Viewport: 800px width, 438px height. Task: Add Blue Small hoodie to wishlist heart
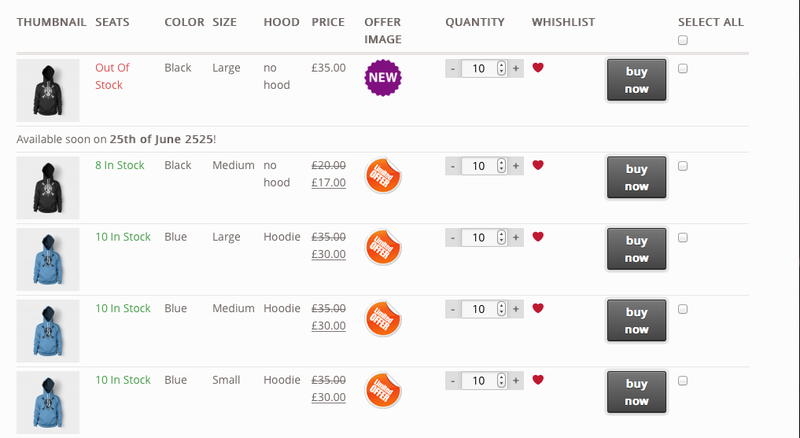coord(538,380)
